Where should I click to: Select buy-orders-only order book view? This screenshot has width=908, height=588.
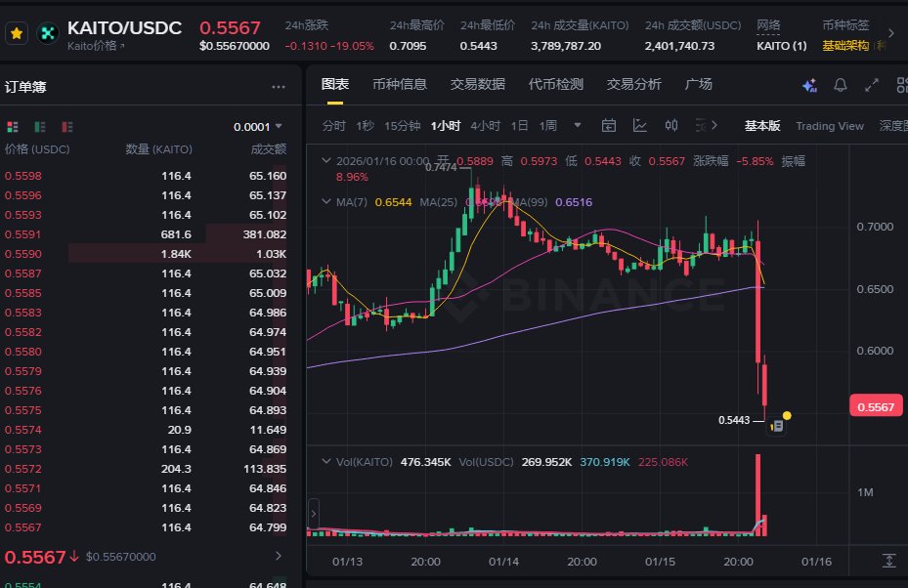tap(40, 127)
